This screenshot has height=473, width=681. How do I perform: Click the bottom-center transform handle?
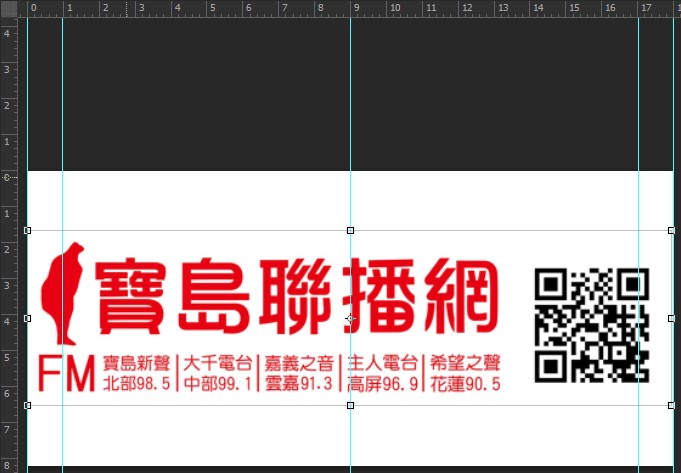[x=350, y=405]
